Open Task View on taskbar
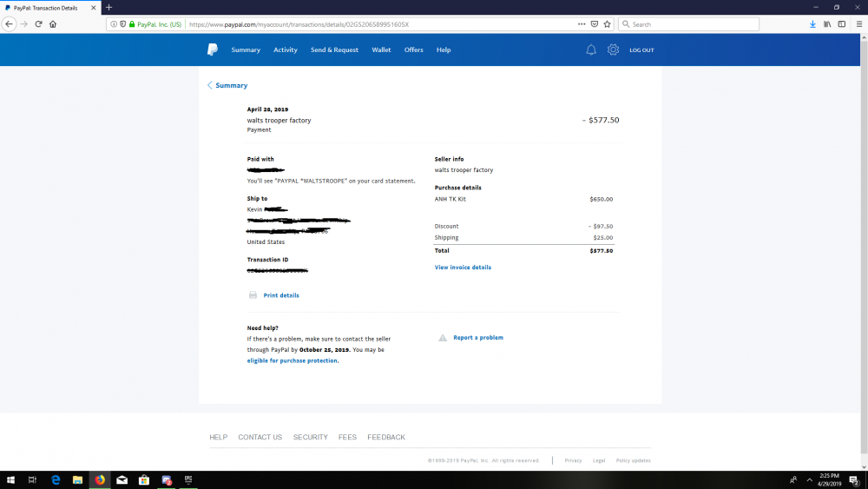 tap(32, 479)
